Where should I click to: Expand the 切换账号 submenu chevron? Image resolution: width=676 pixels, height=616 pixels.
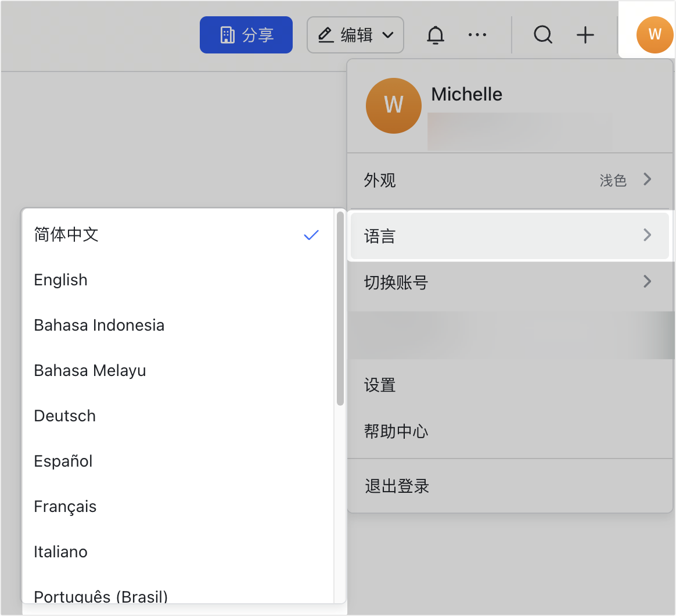[646, 281]
